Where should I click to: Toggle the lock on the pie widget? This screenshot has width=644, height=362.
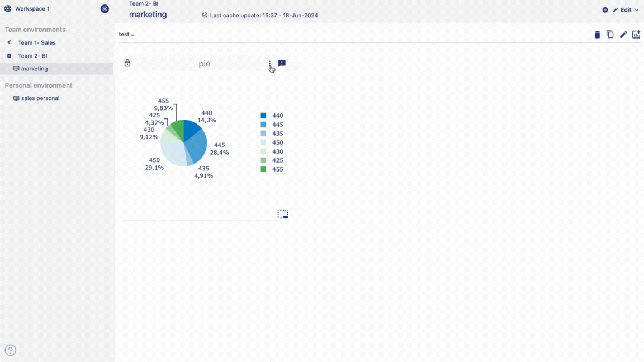pos(127,63)
